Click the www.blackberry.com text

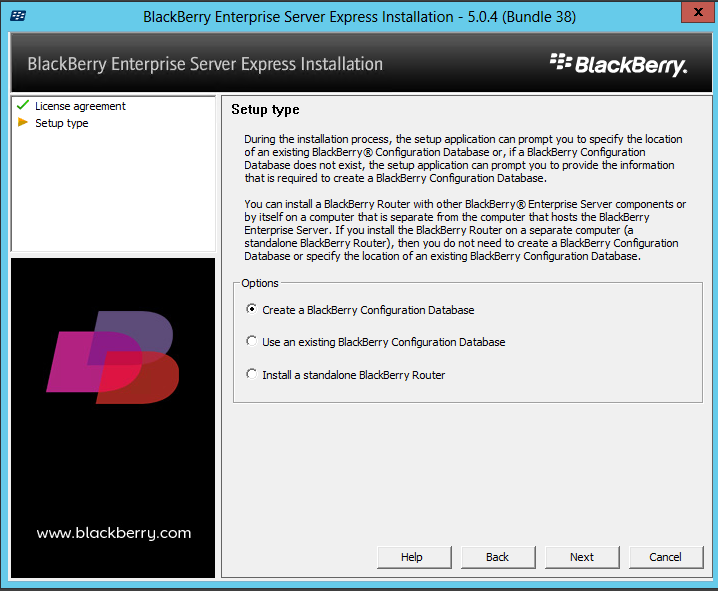114,533
